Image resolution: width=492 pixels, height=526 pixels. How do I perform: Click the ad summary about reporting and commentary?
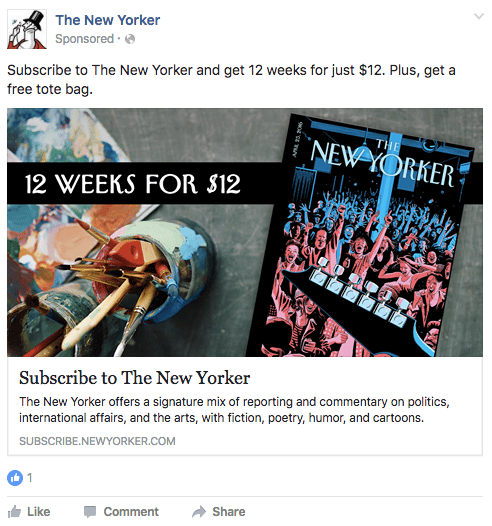pos(234,410)
